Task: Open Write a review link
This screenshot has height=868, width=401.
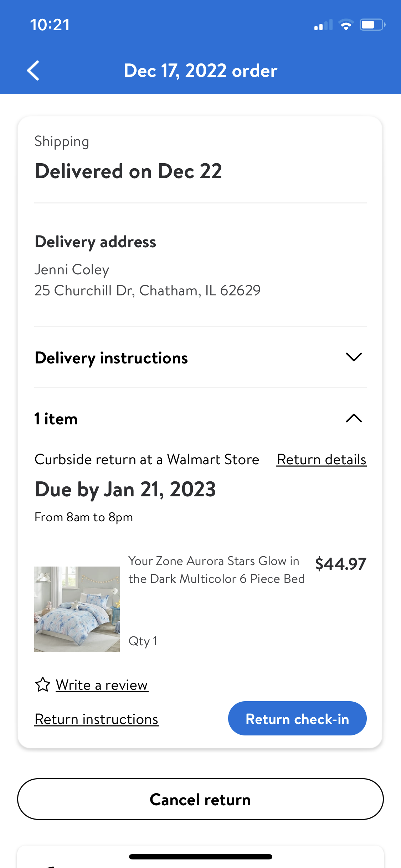Action: [x=102, y=685]
